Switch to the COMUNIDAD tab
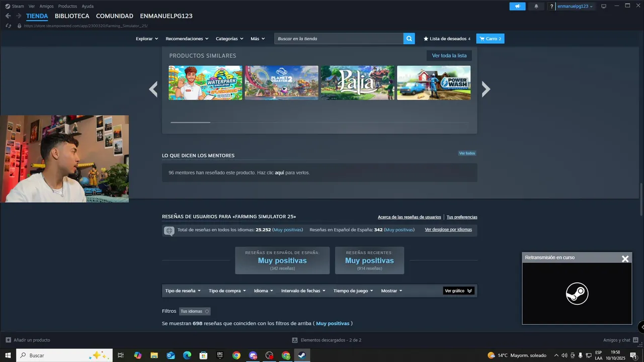This screenshot has height=362, width=644. coord(115,16)
